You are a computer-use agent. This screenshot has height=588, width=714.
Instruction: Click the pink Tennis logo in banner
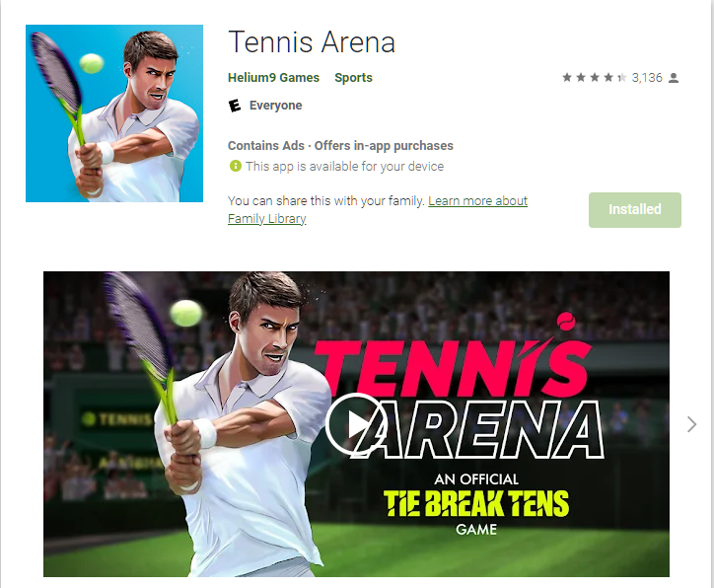[453, 362]
